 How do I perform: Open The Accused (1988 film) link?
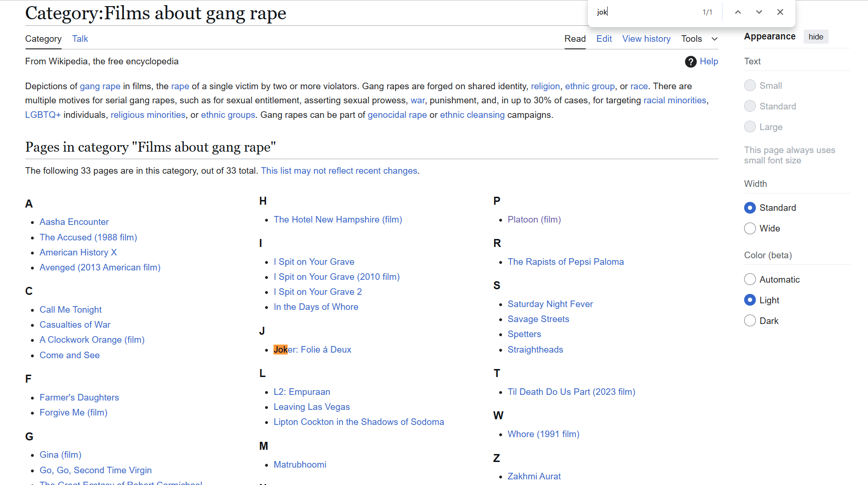pyautogui.click(x=88, y=238)
